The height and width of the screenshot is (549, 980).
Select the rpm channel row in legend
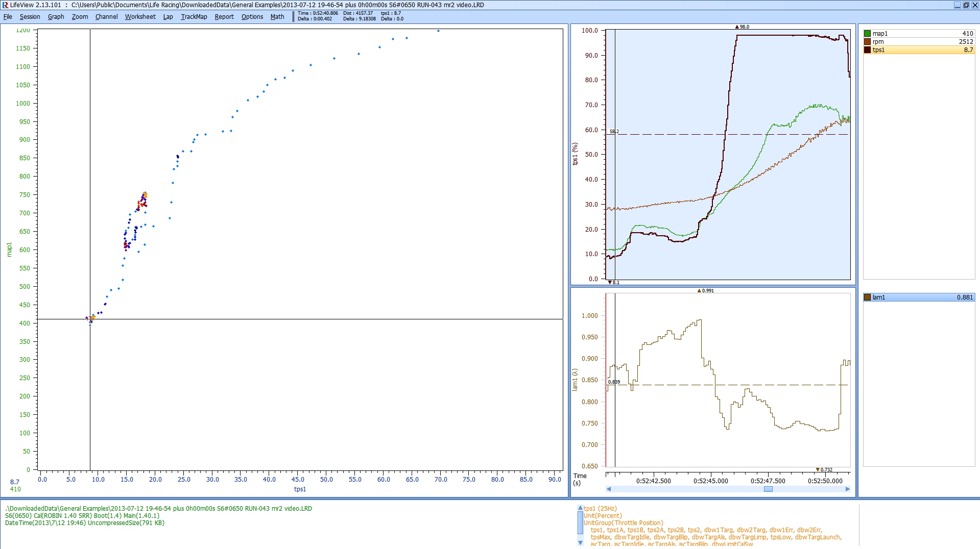coord(919,42)
